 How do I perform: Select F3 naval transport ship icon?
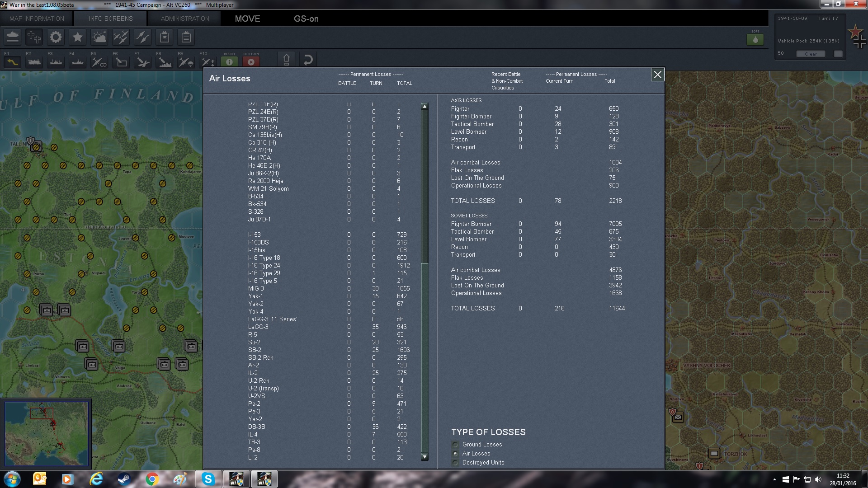pyautogui.click(x=56, y=62)
